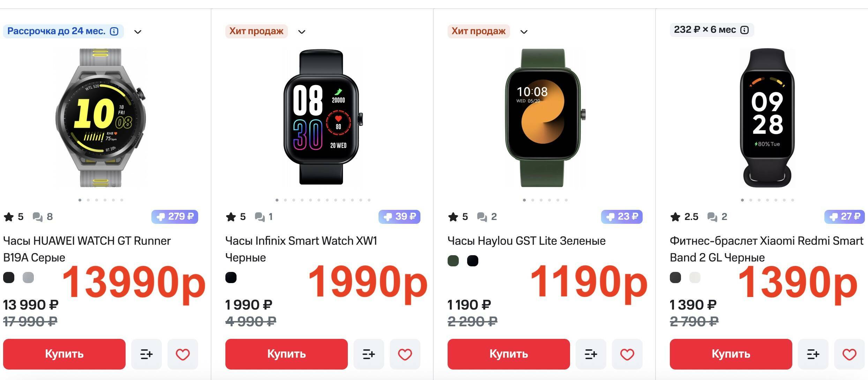This screenshot has height=380, width=868.
Task: Select second image dot of Xiaomi band gallery
Action: click(751, 200)
